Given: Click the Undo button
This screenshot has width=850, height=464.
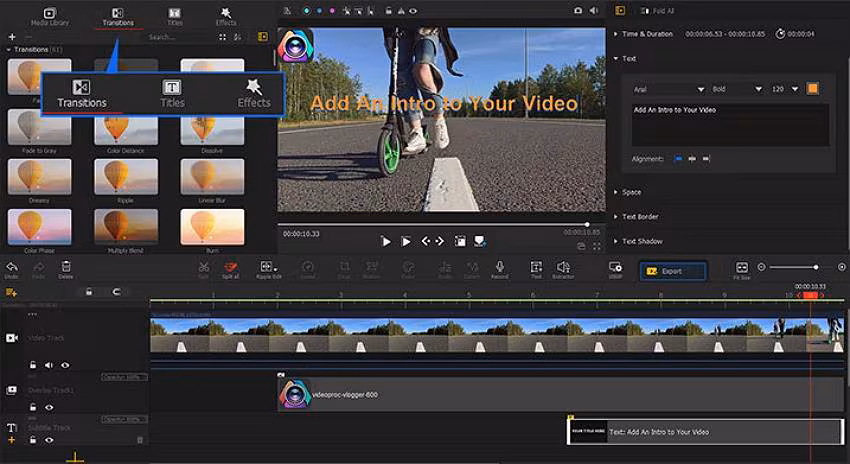Looking at the screenshot, I should 11,269.
